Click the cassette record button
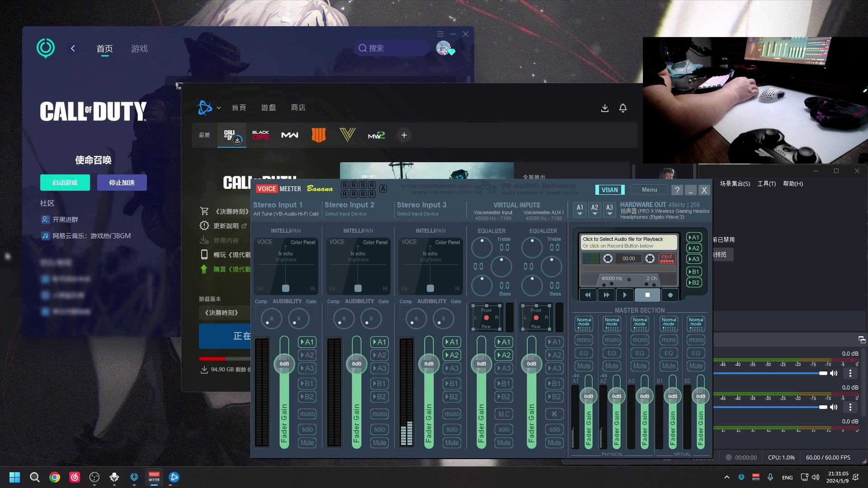This screenshot has height=488, width=868. click(670, 295)
